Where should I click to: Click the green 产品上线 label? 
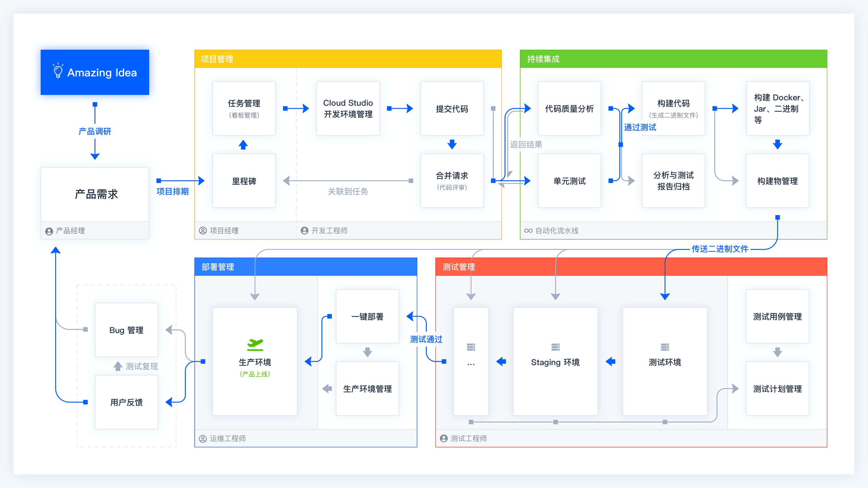pos(255,374)
